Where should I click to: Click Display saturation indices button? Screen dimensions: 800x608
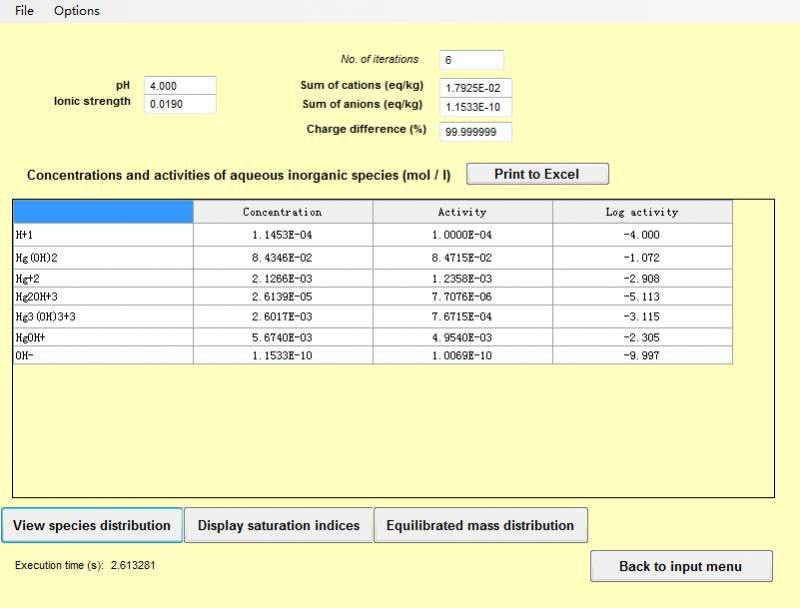point(279,525)
